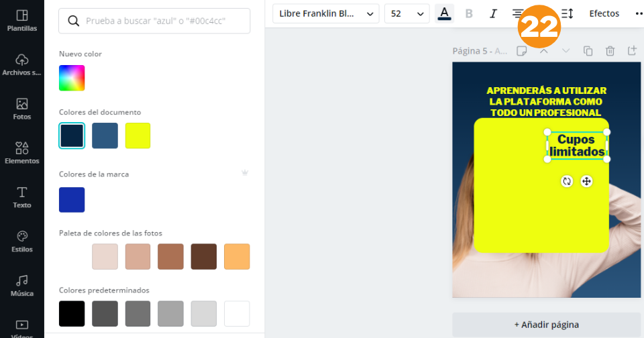Toggle italic formatting
This screenshot has height=338, width=644.
(493, 13)
